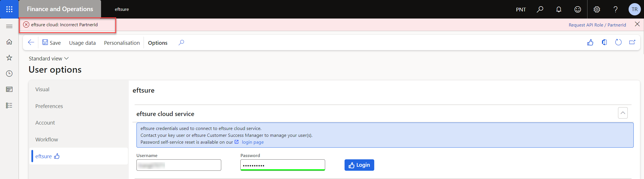Open the settings gear menu

(x=597, y=9)
